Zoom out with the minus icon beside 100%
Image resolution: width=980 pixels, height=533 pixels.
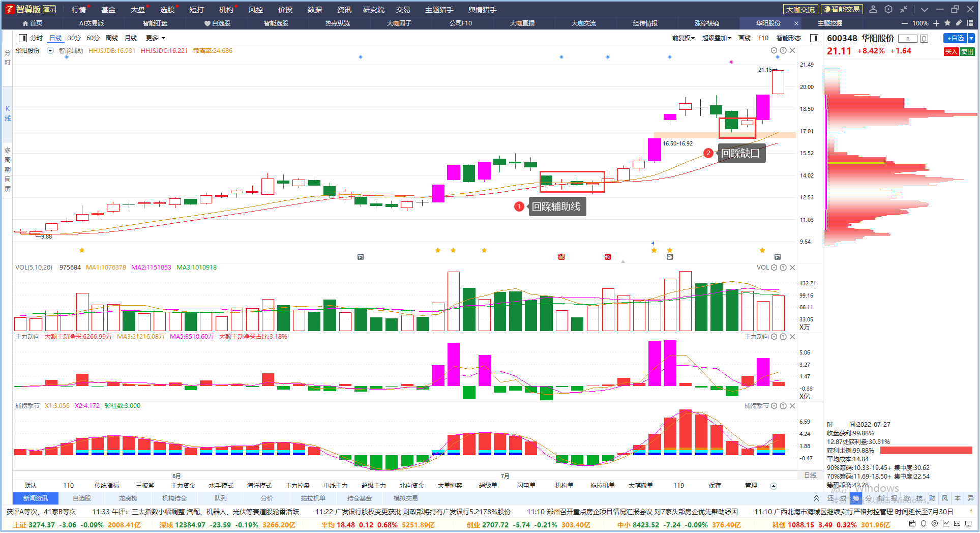click(x=904, y=23)
